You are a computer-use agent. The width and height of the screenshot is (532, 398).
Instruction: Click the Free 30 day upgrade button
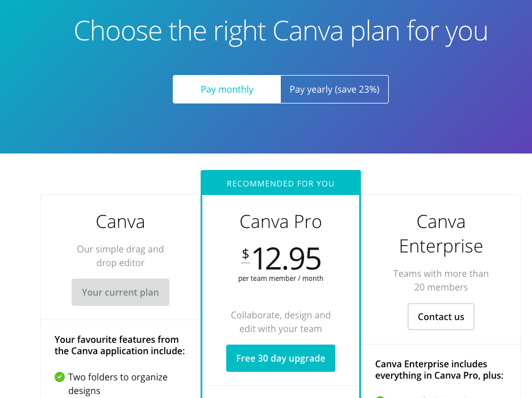[x=281, y=358]
